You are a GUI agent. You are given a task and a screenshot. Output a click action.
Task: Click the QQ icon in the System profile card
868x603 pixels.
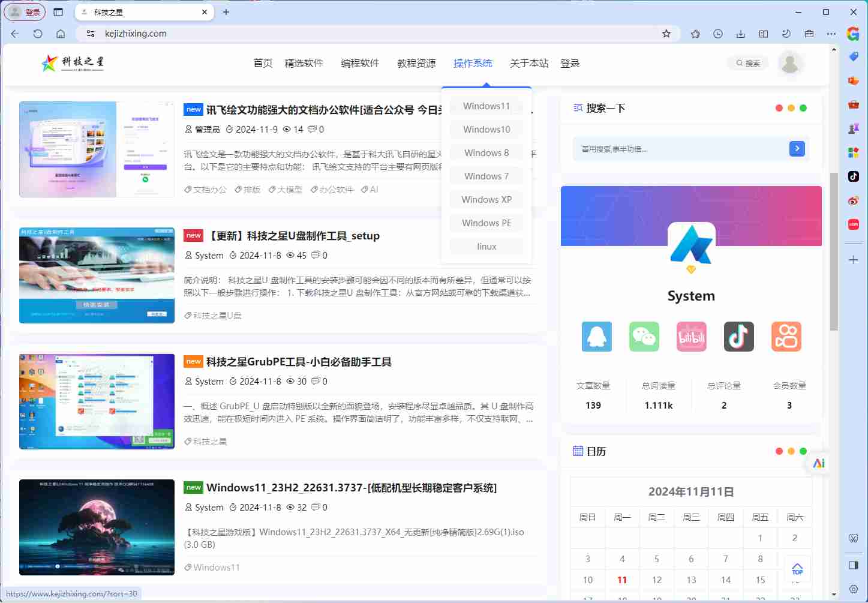[x=597, y=337]
